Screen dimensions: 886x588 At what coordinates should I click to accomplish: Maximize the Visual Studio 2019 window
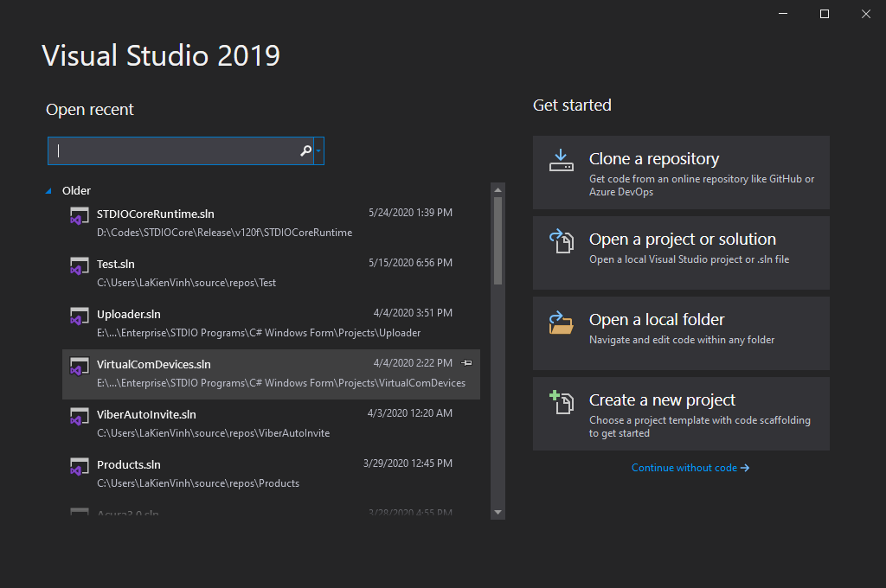[825, 14]
